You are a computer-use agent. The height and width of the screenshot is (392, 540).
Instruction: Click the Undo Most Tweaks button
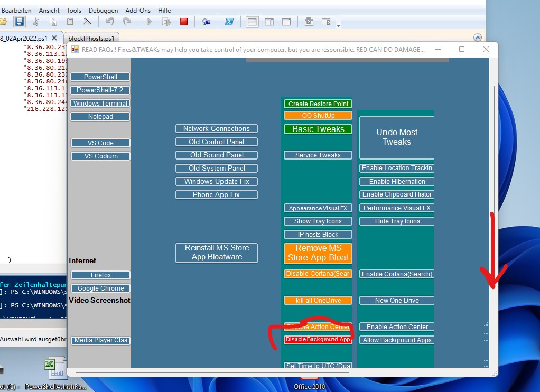396,137
